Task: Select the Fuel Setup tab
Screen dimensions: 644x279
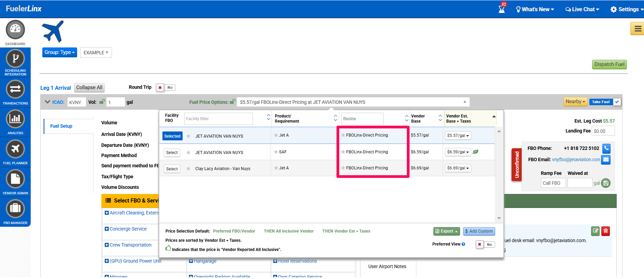Action: pos(61,126)
